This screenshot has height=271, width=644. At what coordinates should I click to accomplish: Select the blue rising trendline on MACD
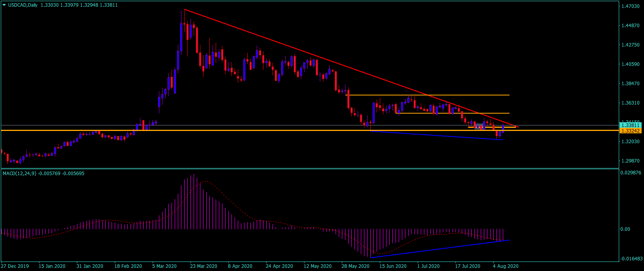[x=440, y=249]
